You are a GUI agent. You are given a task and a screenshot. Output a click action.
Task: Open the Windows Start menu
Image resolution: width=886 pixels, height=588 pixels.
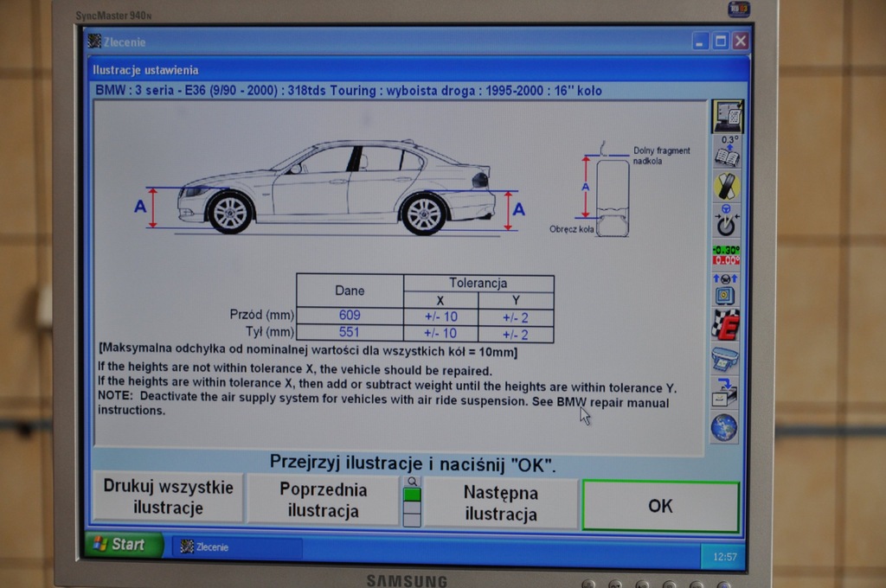click(124, 544)
